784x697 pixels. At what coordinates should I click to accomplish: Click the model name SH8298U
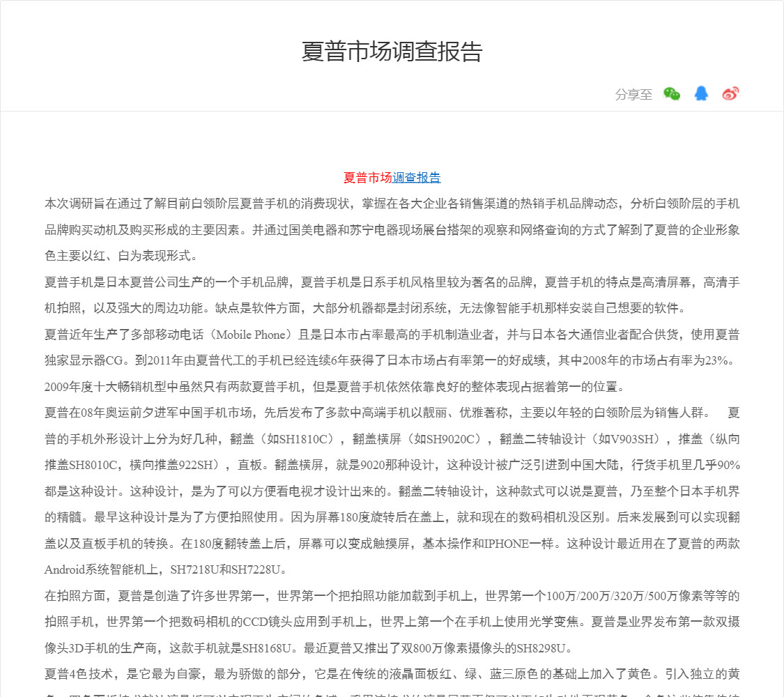point(541,648)
